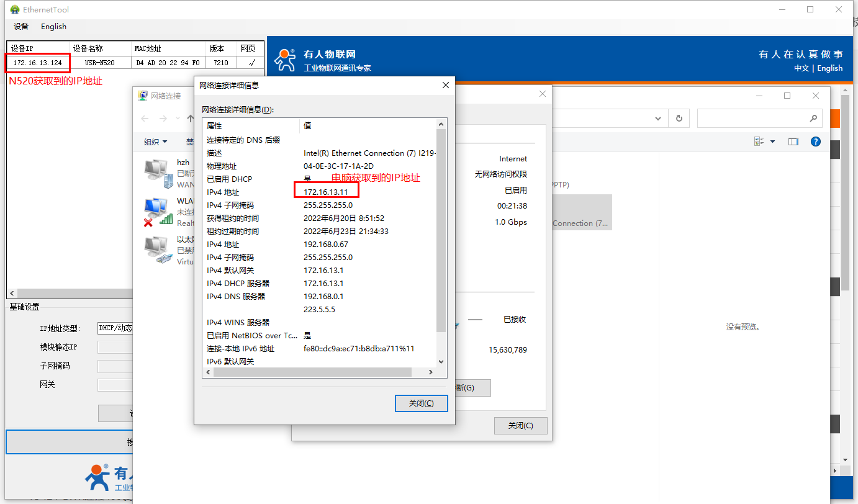The image size is (858, 504).
Task: Open the 设备 menu
Action: pos(21,27)
